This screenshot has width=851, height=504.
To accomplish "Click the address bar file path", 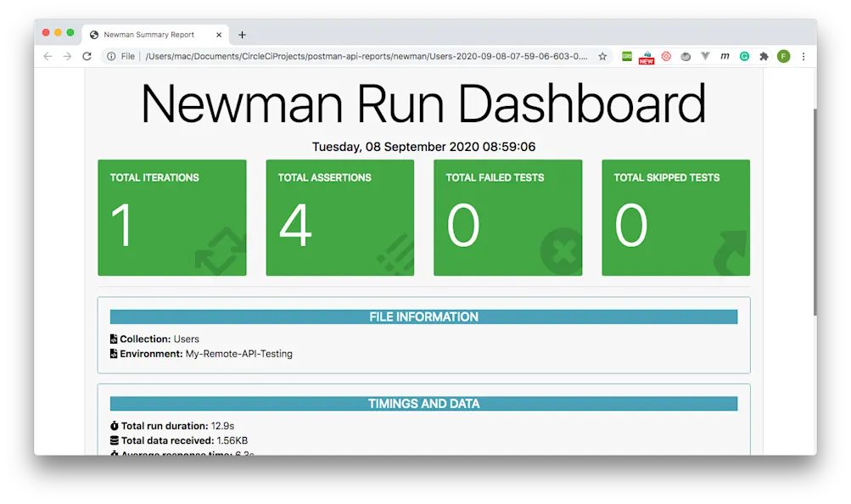I will pyautogui.click(x=367, y=56).
